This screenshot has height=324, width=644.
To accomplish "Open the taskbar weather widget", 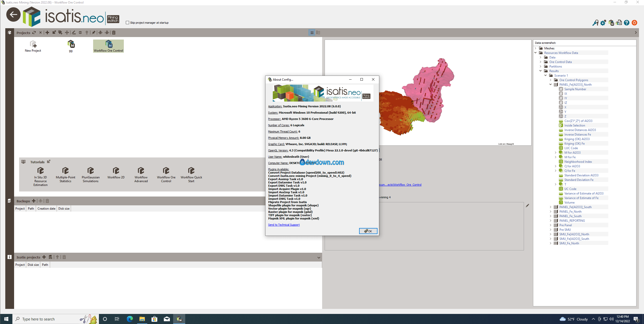I will [574, 319].
